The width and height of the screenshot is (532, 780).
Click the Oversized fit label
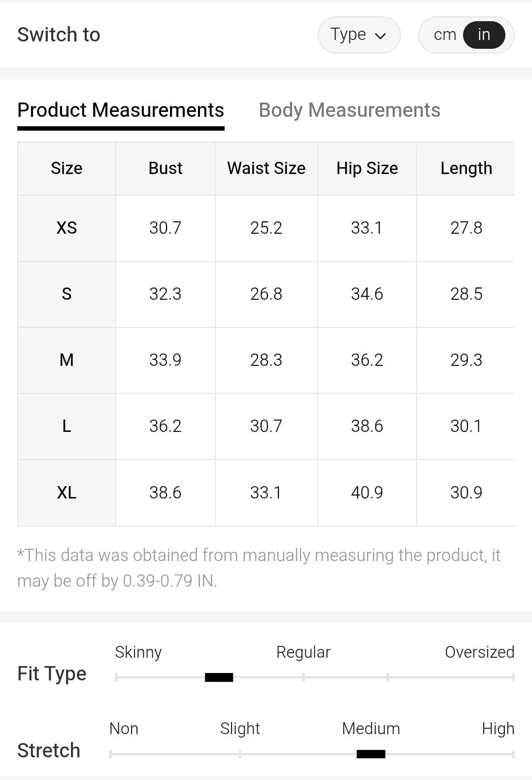click(x=479, y=652)
